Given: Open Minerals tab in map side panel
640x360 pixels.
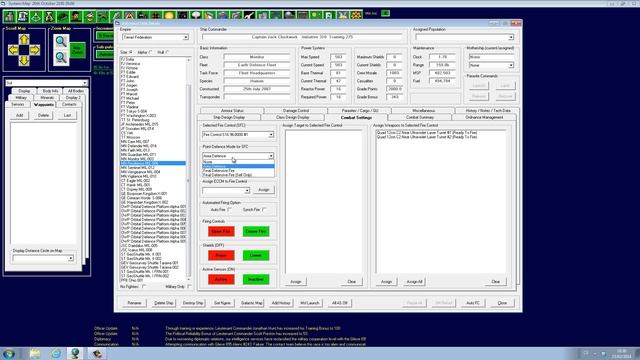Looking at the screenshot, I should (47, 98).
